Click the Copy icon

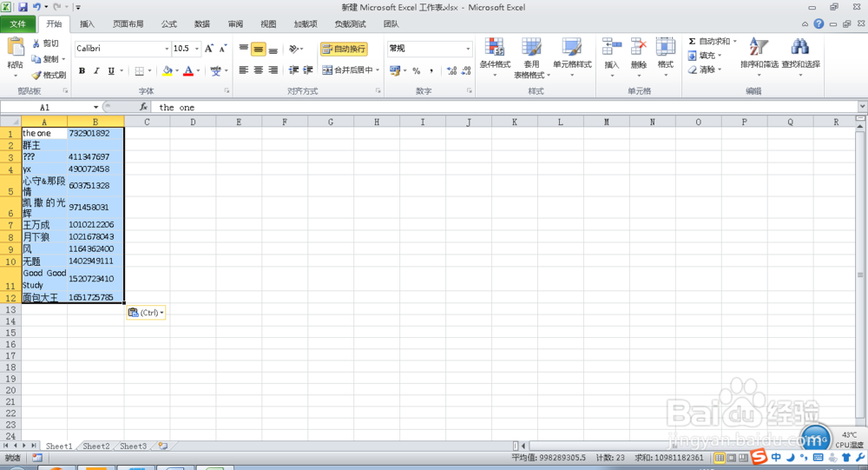[x=36, y=59]
